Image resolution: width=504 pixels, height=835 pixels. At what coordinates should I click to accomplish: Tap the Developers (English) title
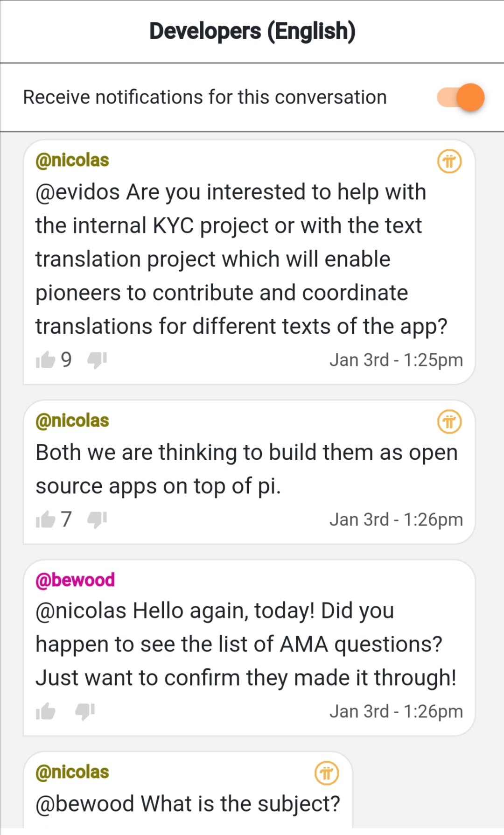pyautogui.click(x=252, y=31)
